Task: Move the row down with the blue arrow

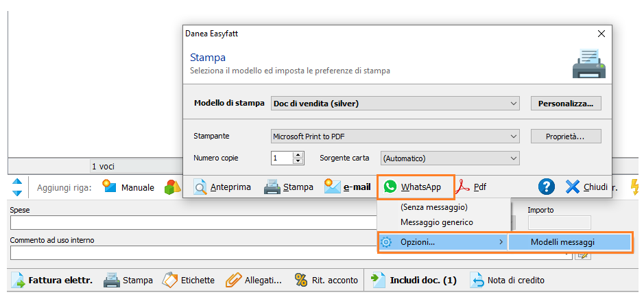Action: 17,193
